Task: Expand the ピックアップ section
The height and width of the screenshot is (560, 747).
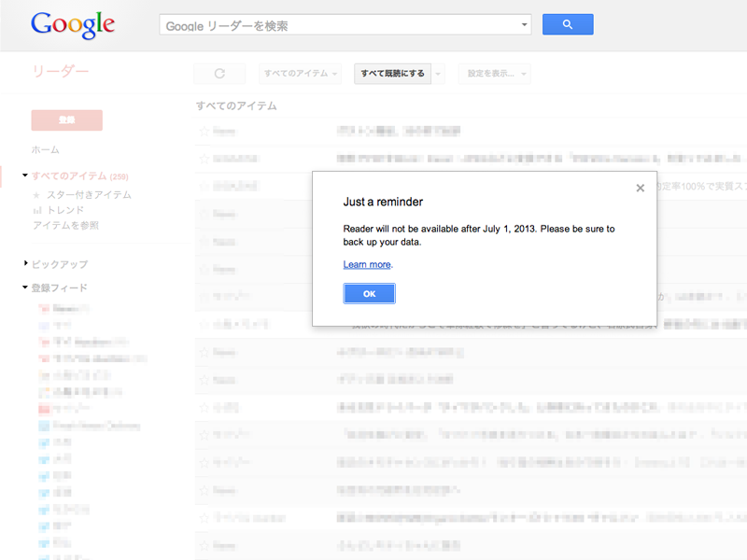Action: pyautogui.click(x=26, y=264)
